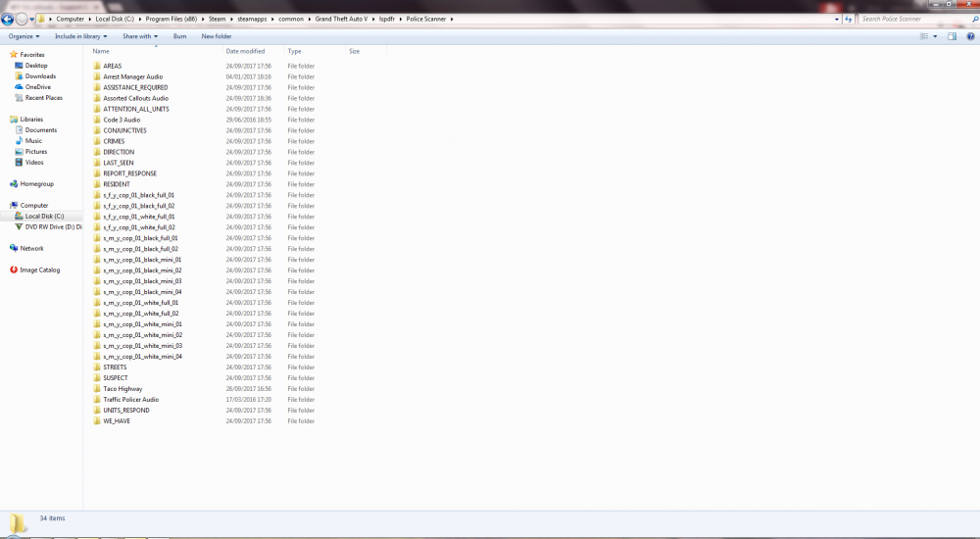The width and height of the screenshot is (980, 539).
Task: Click the RESIDENT folder icon
Action: pyautogui.click(x=97, y=184)
